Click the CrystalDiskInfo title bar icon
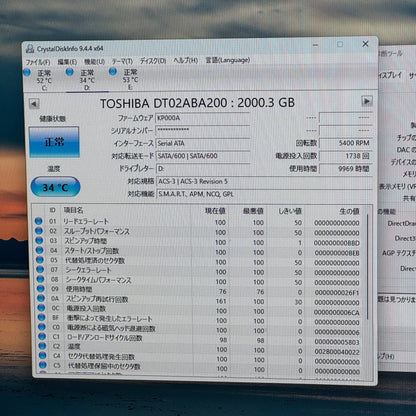The height and width of the screenshot is (416, 416). click(30, 49)
